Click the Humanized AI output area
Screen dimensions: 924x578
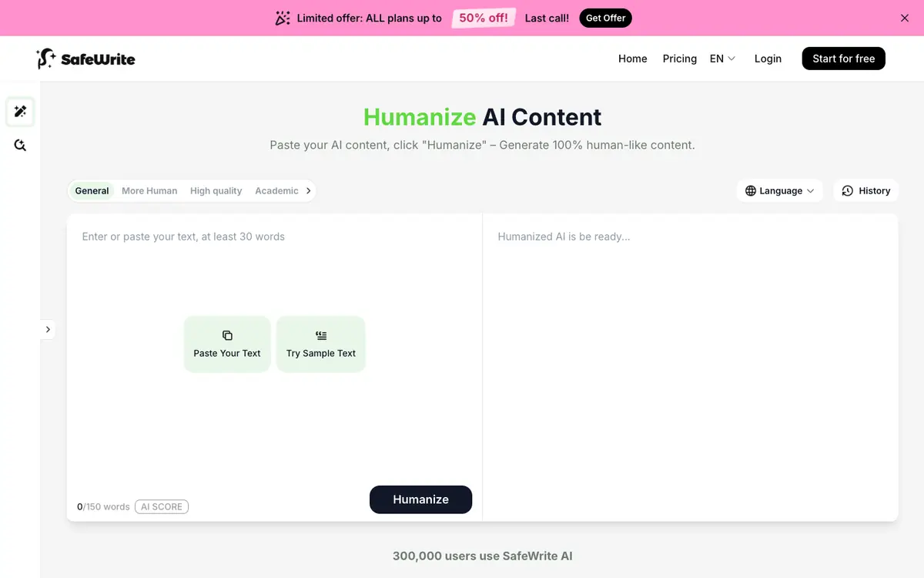(690, 367)
